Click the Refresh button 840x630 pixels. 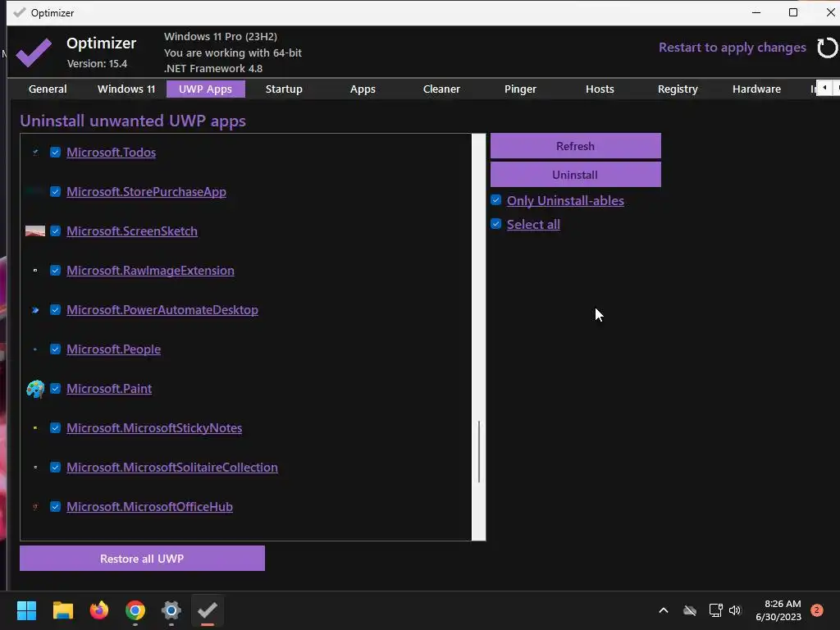click(575, 146)
